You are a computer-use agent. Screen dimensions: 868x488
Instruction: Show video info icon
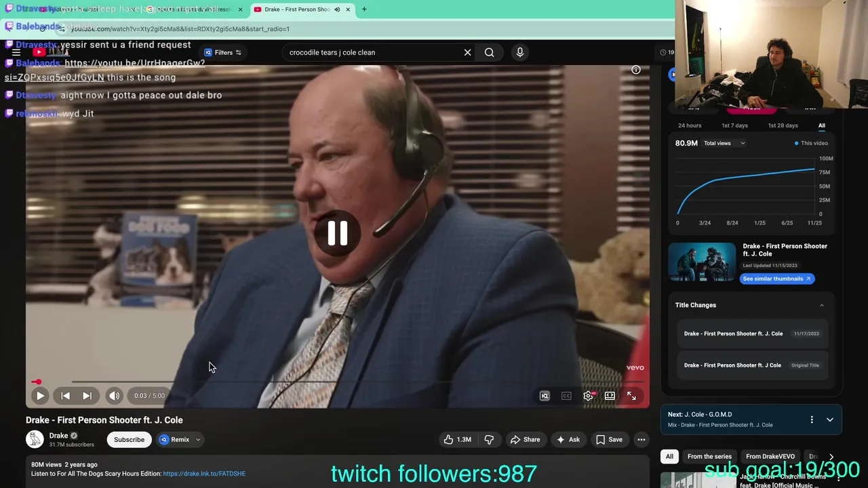(x=636, y=70)
